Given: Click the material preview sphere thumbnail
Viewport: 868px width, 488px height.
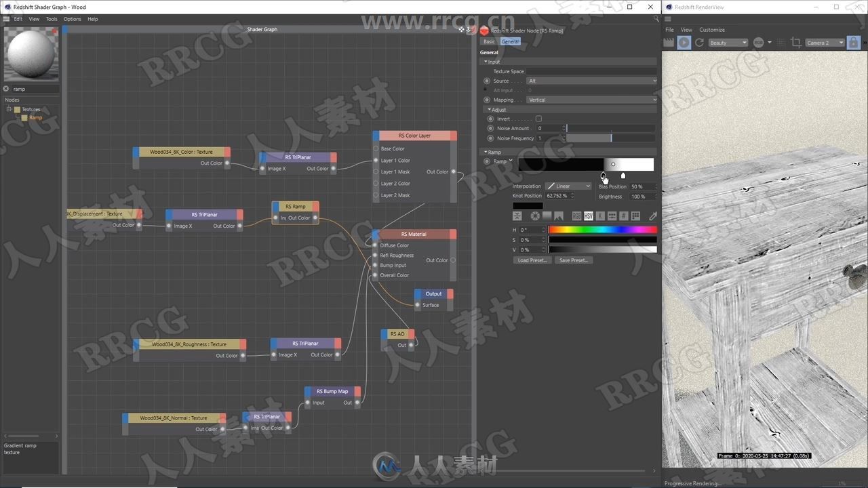Looking at the screenshot, I should click(x=31, y=54).
